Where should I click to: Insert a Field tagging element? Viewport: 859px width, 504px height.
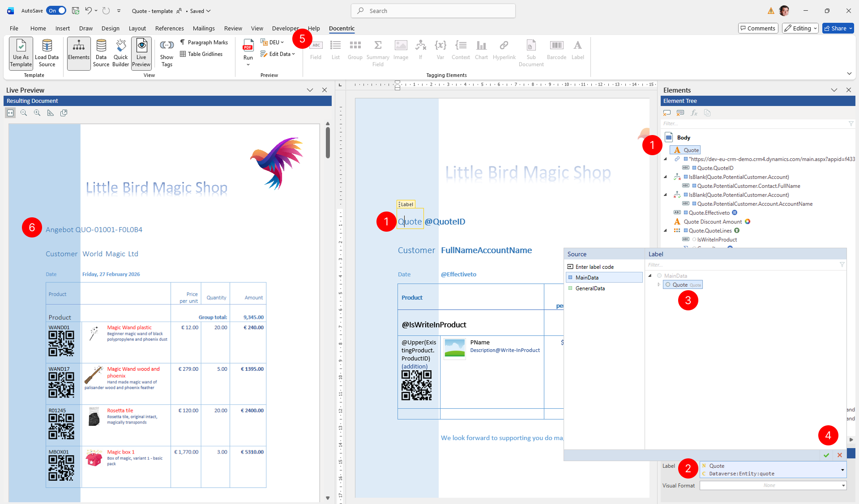coord(316,50)
